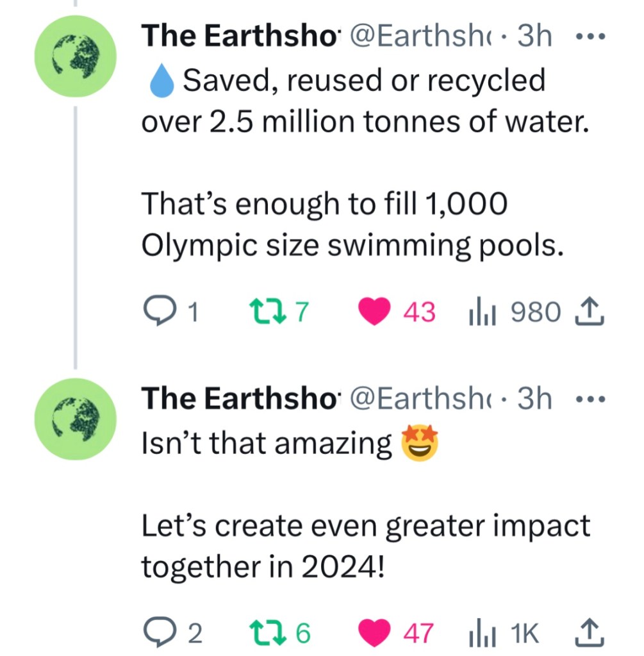Image resolution: width=644 pixels, height=656 pixels.
Task: Open Earthshot profile avatar on second tweet
Action: coord(76,419)
